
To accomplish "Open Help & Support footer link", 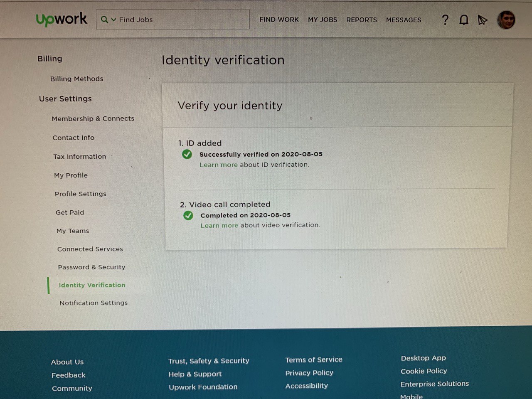I will point(195,374).
